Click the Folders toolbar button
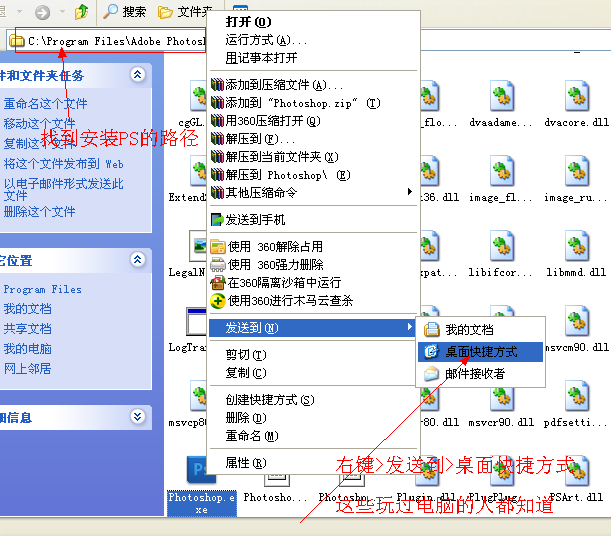611x536 pixels. point(185,12)
